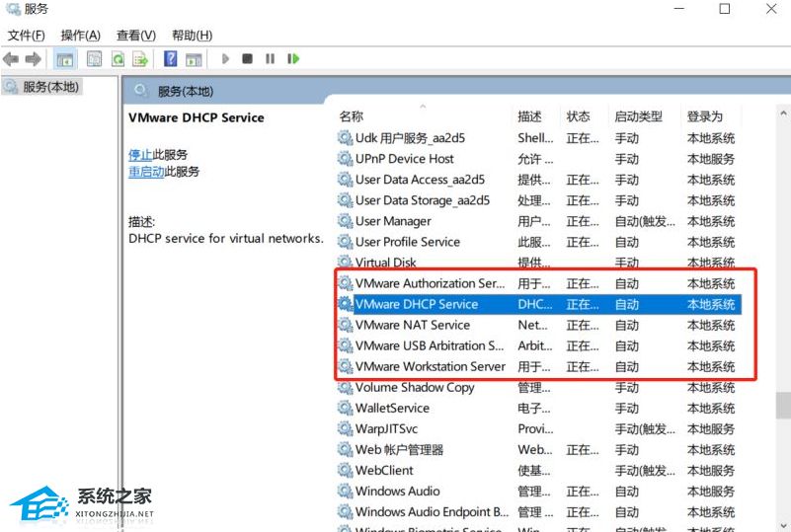
Task: Click the Pause Service toolbar icon
Action: 270,59
